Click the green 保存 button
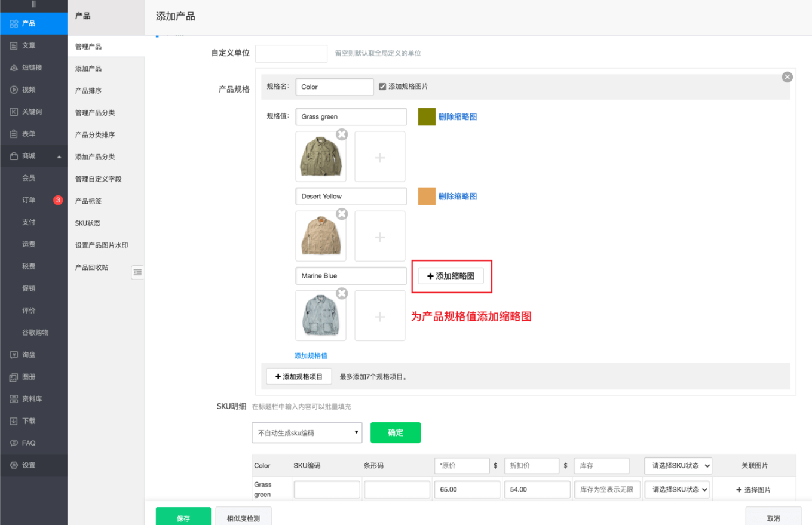This screenshot has height=525, width=812. click(x=183, y=518)
